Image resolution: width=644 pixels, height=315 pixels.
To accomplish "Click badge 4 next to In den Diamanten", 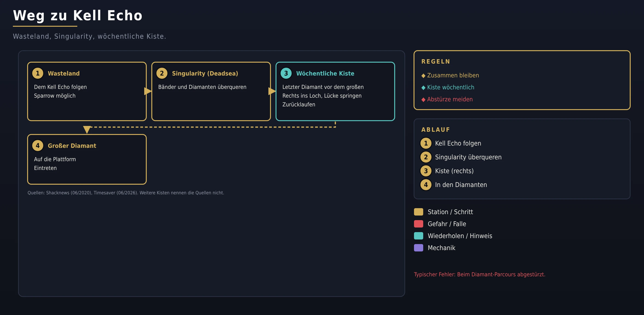I will tap(426, 185).
